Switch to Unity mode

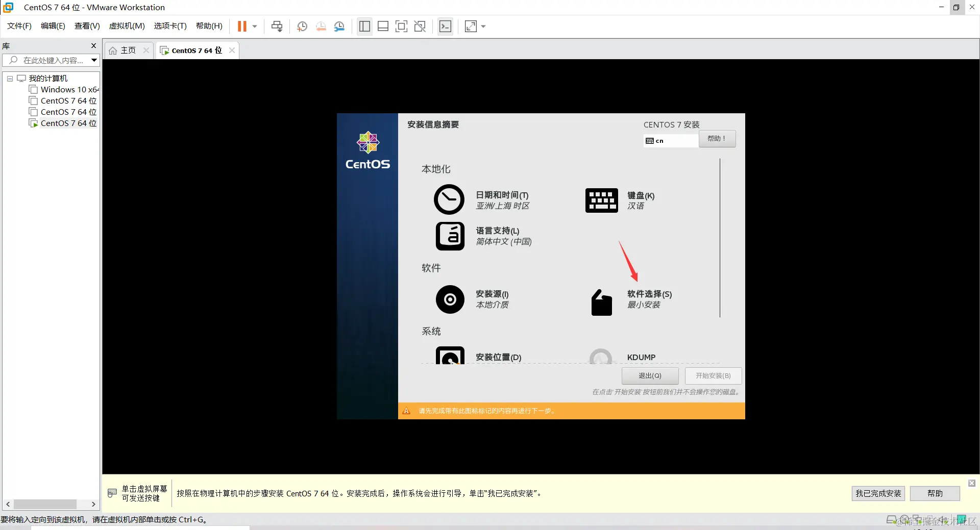(420, 26)
